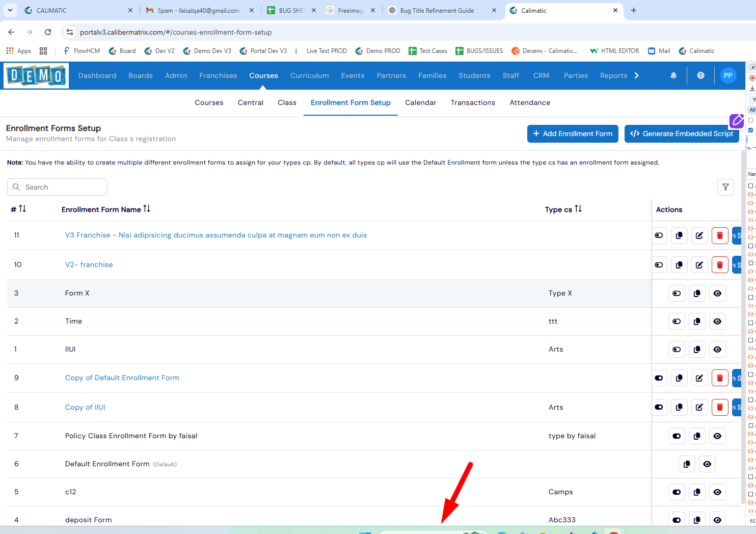
Task: Switch to the Central tab
Action: 251,102
